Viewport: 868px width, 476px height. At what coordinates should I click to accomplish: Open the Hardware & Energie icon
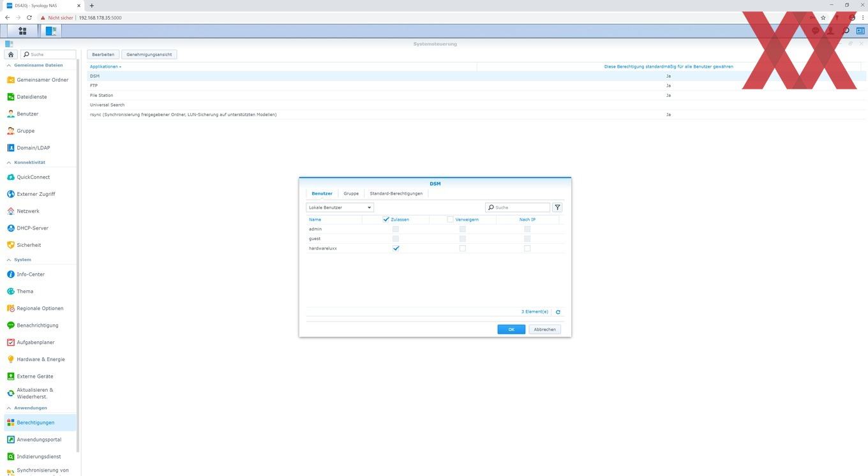(11, 359)
